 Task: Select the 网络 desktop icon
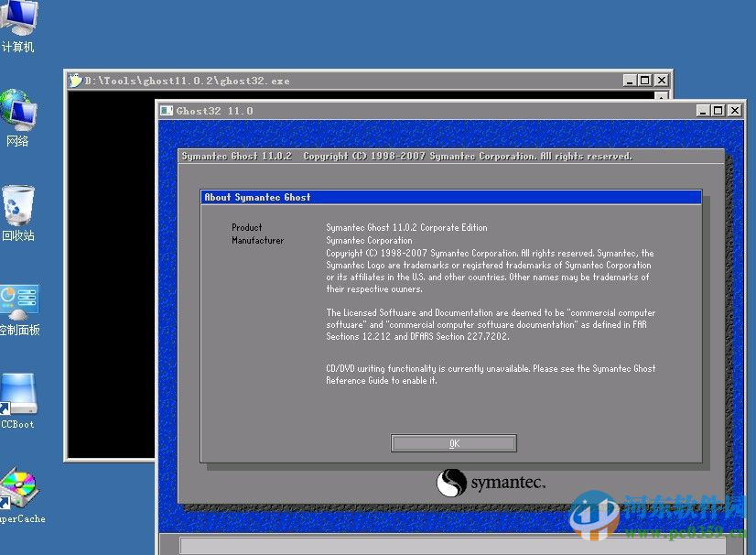click(17, 118)
